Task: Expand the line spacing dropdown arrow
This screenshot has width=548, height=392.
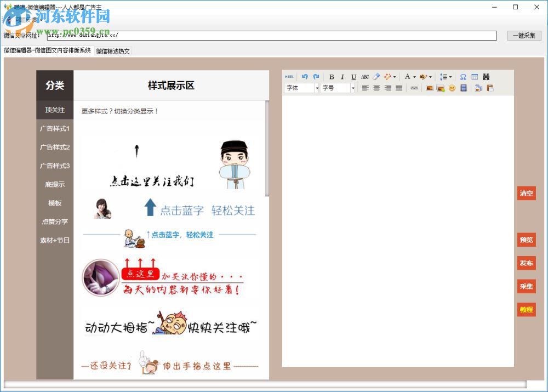Action: [450, 76]
